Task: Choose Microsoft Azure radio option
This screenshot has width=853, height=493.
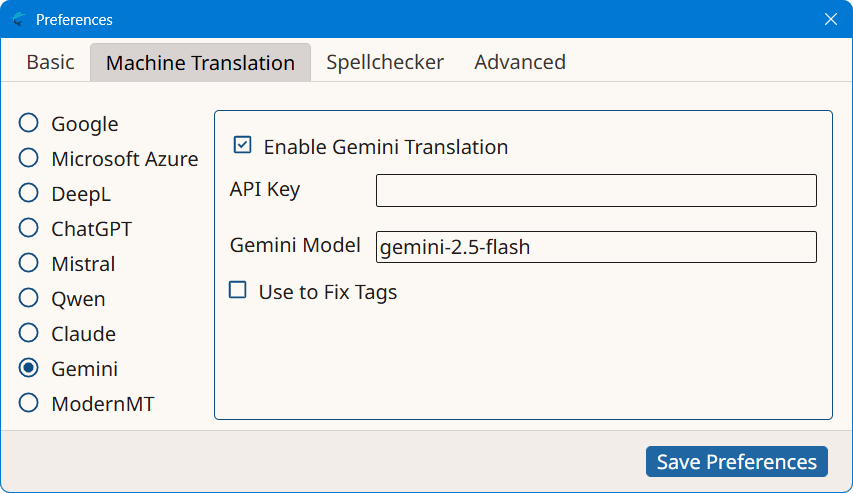Action: pyautogui.click(x=30, y=158)
